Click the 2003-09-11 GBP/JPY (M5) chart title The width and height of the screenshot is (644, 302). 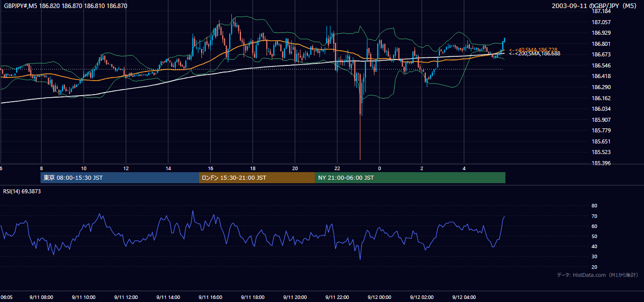click(595, 6)
